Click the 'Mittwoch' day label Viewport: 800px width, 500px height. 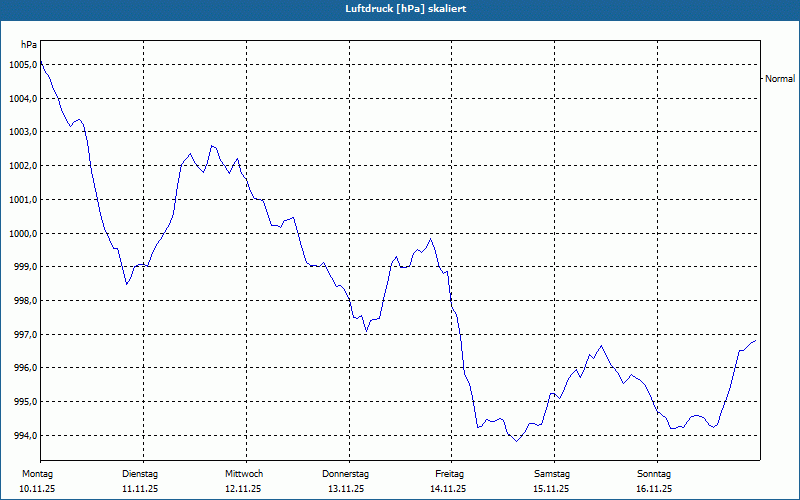244,474
